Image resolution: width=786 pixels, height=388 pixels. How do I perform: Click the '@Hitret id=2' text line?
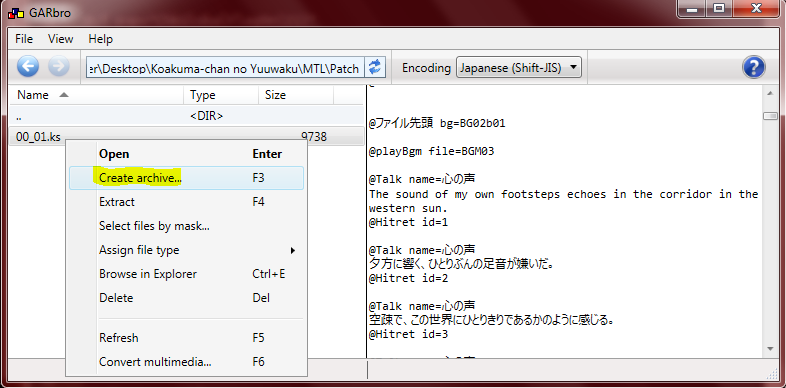pyautogui.click(x=408, y=278)
